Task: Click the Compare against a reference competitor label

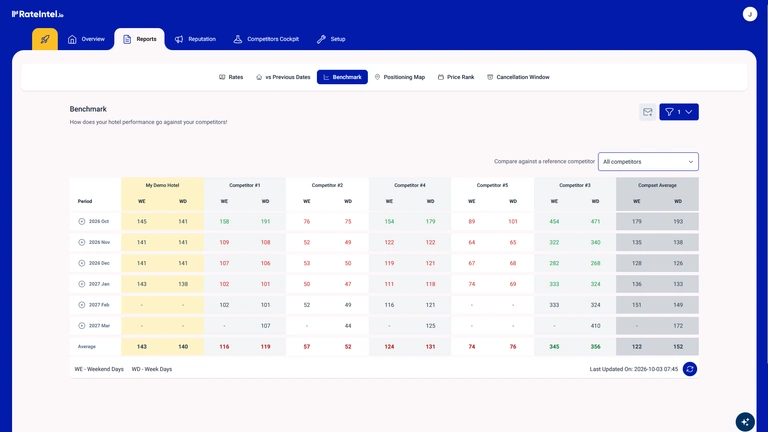Action: (x=544, y=162)
